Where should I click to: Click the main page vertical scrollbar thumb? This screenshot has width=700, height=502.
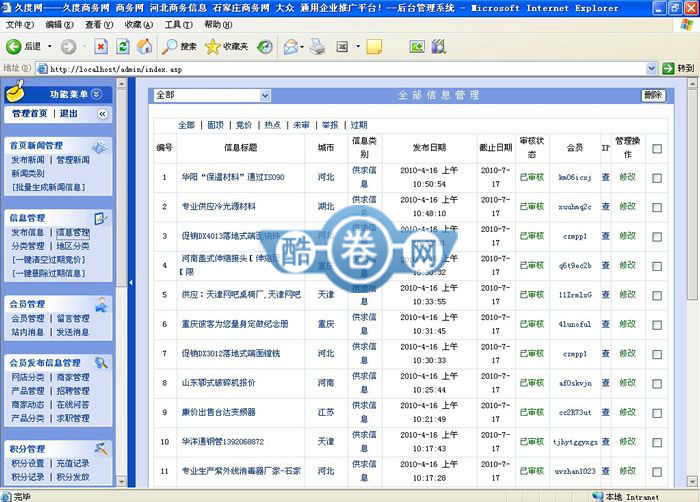pos(692,193)
